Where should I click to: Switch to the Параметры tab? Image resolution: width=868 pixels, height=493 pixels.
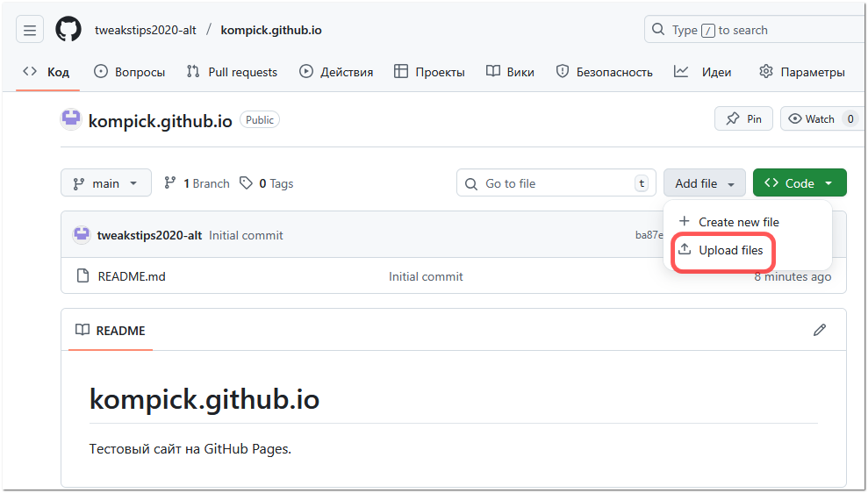point(801,72)
